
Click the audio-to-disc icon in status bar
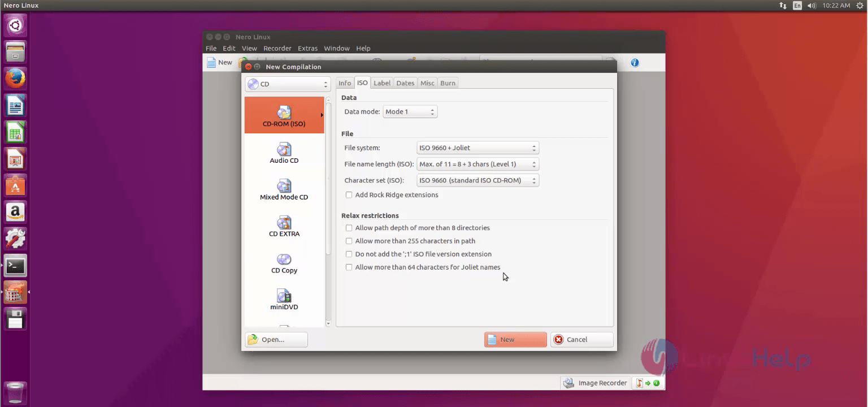[648, 383]
